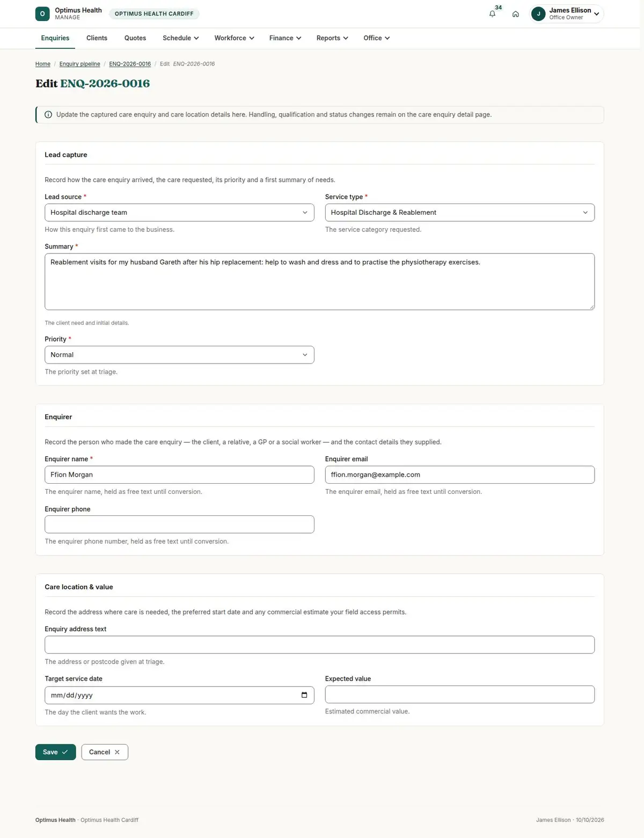
Task: Open the Finance menu
Action: pyautogui.click(x=285, y=38)
